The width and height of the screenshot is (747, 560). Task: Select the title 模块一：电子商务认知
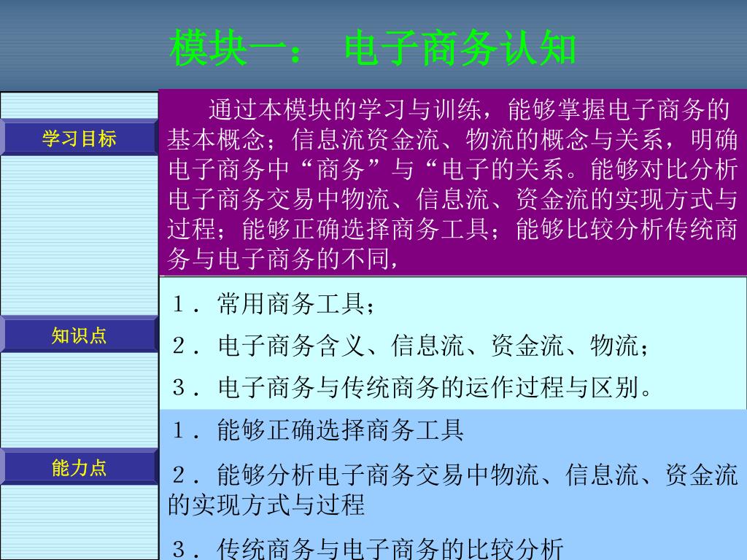373,47
